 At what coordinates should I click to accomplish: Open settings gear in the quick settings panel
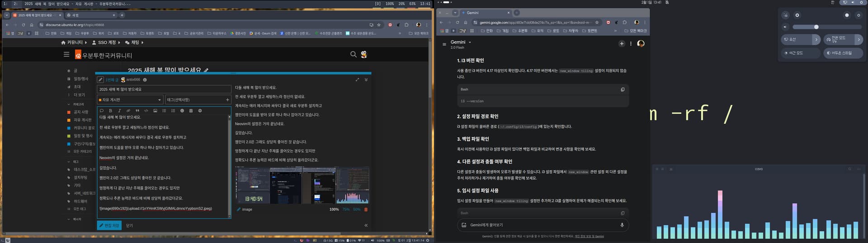point(797,15)
